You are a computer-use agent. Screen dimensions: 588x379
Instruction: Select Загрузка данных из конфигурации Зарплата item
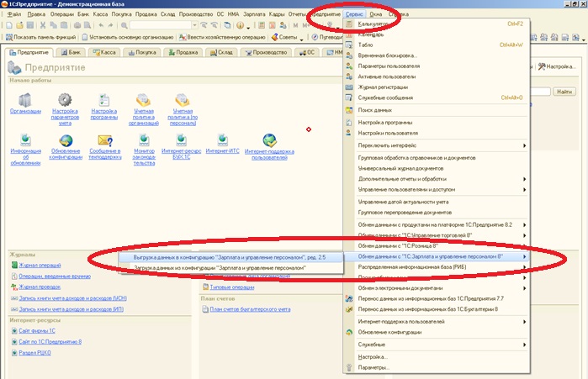[x=230, y=268]
